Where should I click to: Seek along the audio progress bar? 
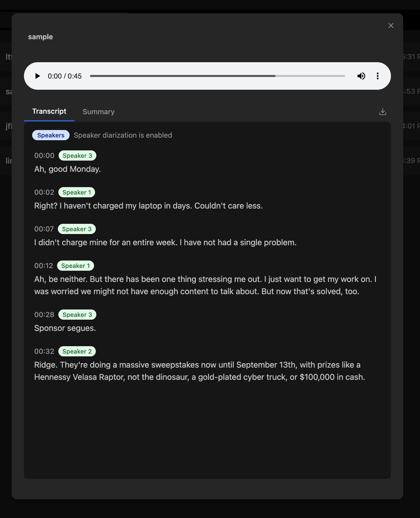coord(217,76)
